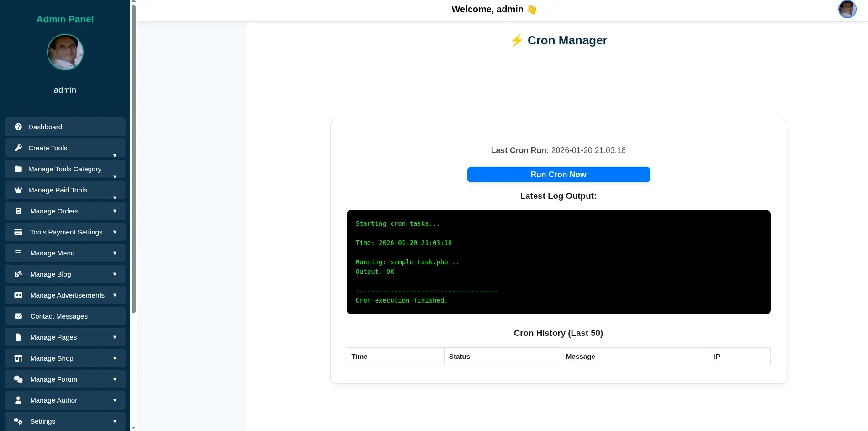This screenshot has width=868, height=431.
Task: Open the envelope icon beside Contact Messages
Action: click(18, 316)
